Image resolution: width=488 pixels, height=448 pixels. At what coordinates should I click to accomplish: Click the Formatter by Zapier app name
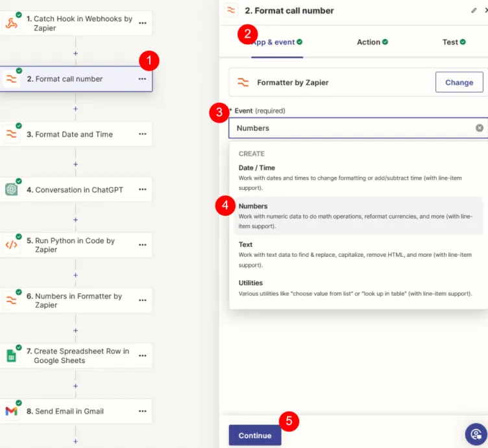(293, 83)
